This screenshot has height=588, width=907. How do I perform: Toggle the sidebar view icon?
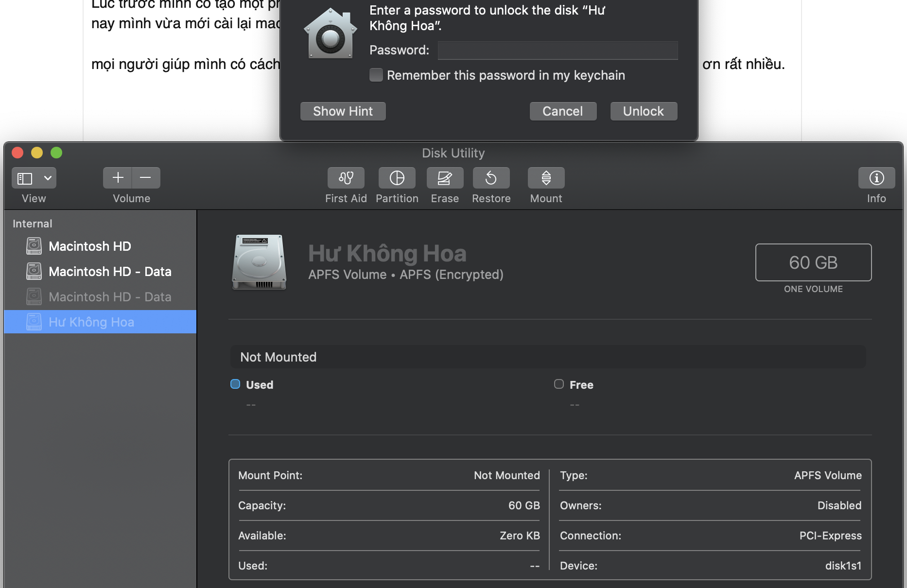25,178
